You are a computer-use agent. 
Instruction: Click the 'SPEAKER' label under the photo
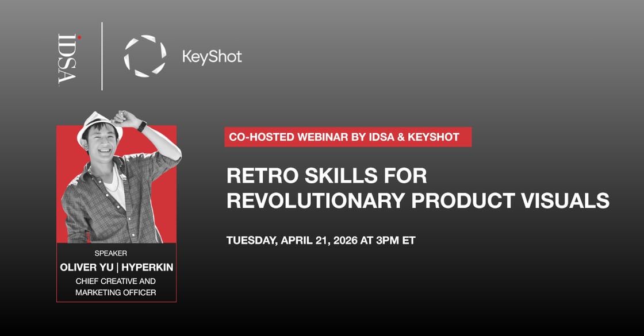[x=111, y=253]
